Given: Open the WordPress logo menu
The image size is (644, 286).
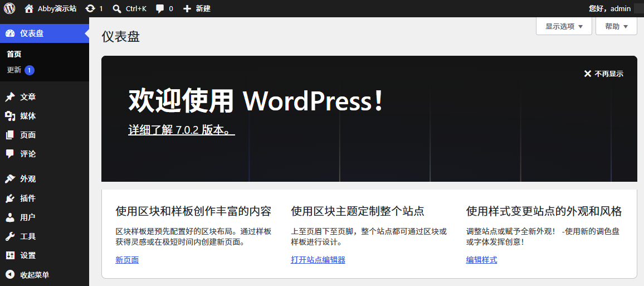Looking at the screenshot, I should 9,8.
